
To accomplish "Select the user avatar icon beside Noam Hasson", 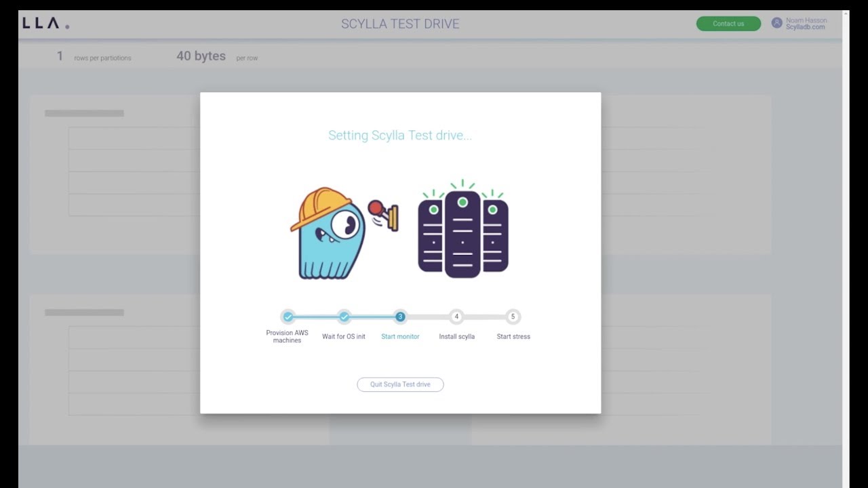I will click(x=777, y=23).
